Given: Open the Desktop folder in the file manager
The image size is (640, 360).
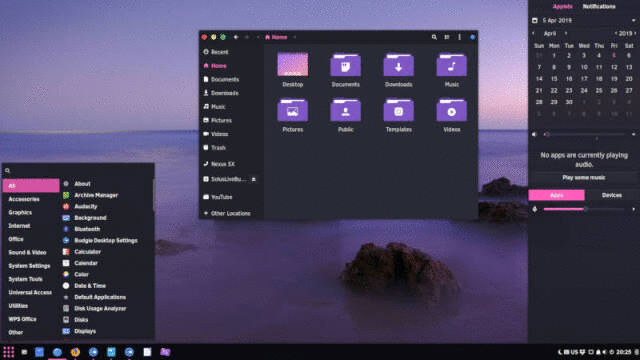Looking at the screenshot, I should point(292,64).
